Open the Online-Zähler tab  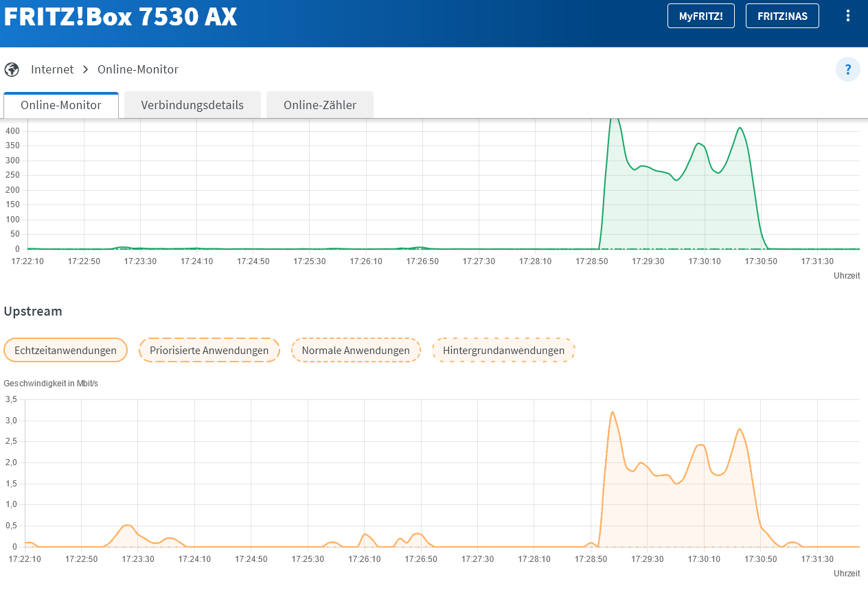click(x=320, y=105)
